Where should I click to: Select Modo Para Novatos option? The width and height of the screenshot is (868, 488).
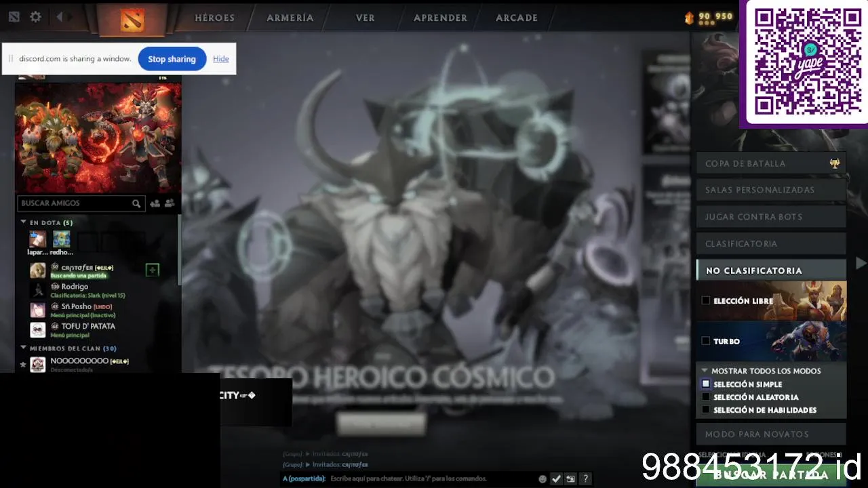pyautogui.click(x=772, y=434)
